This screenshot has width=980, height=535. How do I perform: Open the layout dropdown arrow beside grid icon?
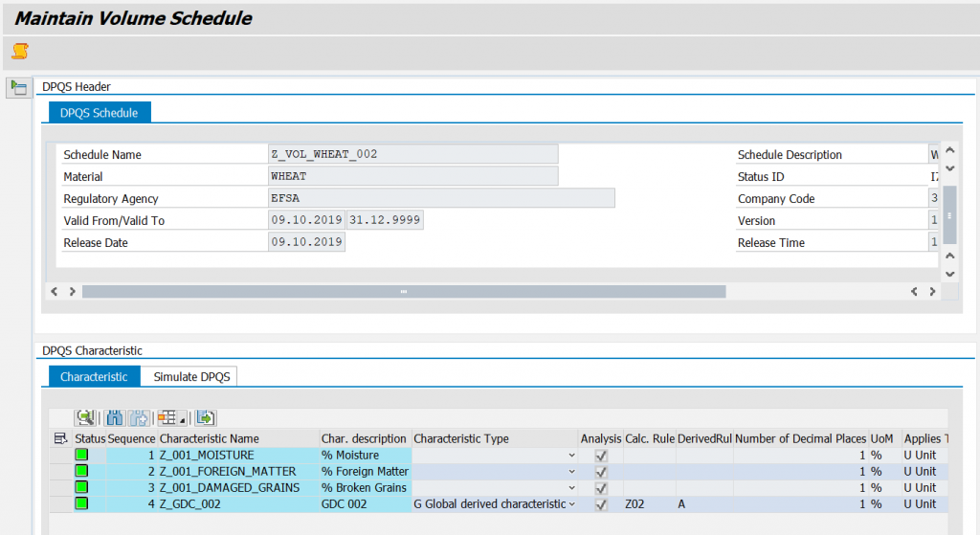coord(183,419)
